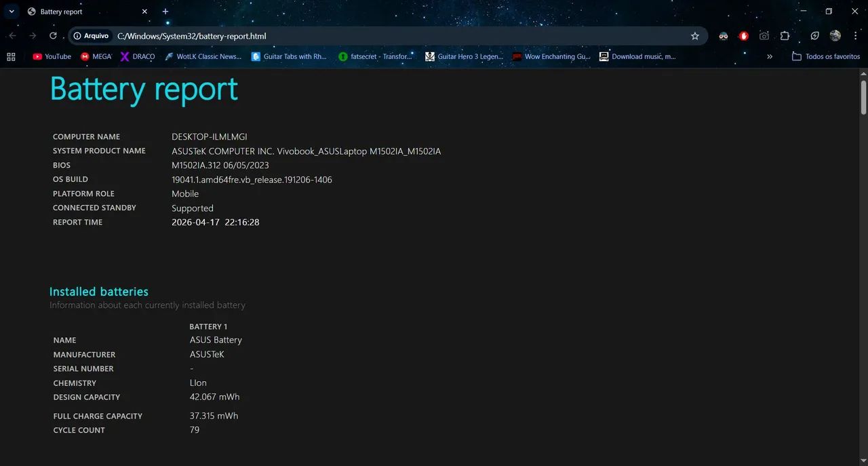868x466 pixels.
Task: Open the Wow Enchanting Guide bookmark
Action: tap(551, 57)
